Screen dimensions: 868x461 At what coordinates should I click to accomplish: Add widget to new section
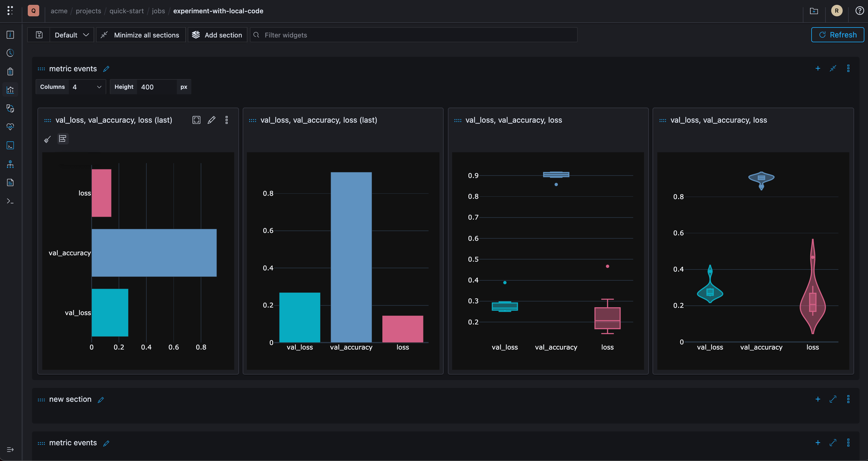(x=818, y=399)
